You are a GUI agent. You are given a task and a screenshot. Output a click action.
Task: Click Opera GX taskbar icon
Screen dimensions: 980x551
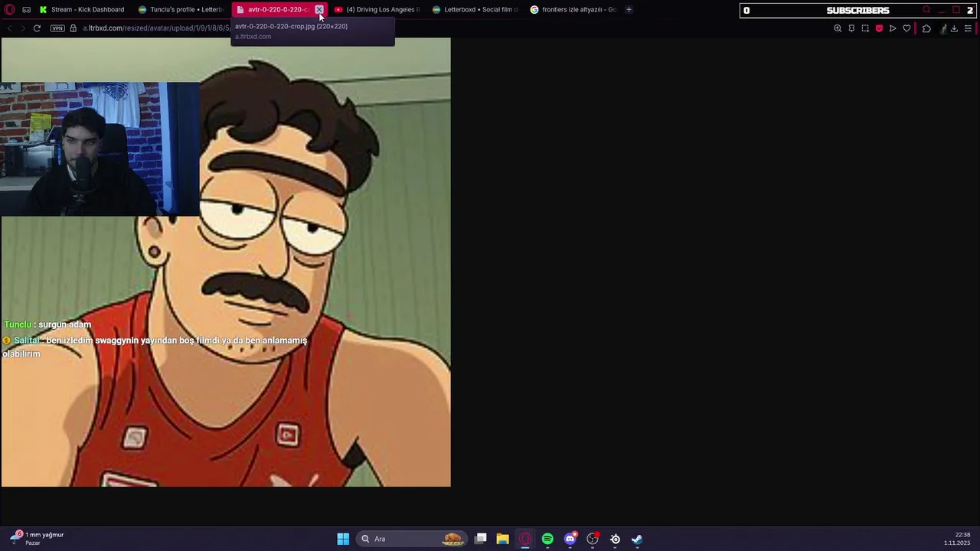524,539
